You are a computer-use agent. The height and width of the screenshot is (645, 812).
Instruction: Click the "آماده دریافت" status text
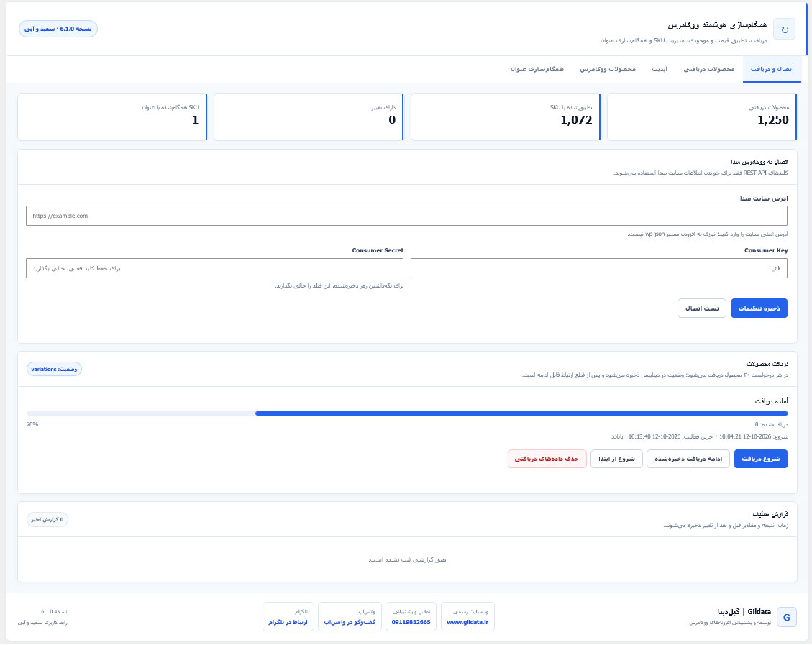(772, 401)
